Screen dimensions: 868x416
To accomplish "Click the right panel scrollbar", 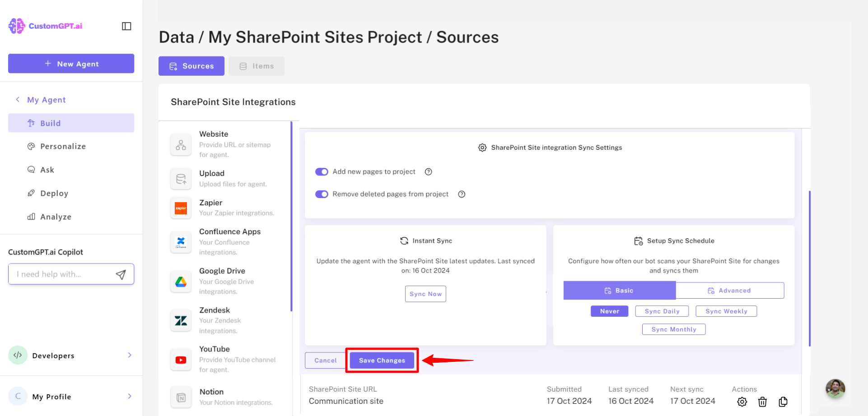I will click(x=809, y=268).
